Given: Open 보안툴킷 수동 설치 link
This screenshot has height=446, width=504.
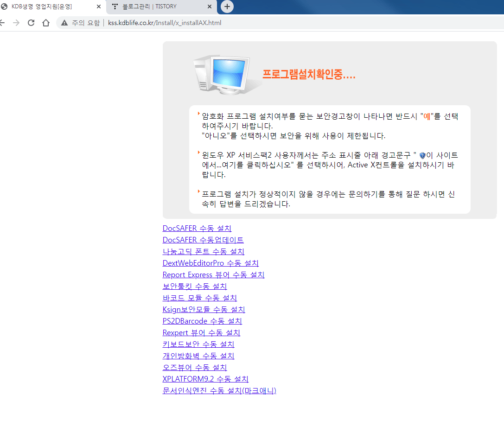Looking at the screenshot, I should (195, 287).
